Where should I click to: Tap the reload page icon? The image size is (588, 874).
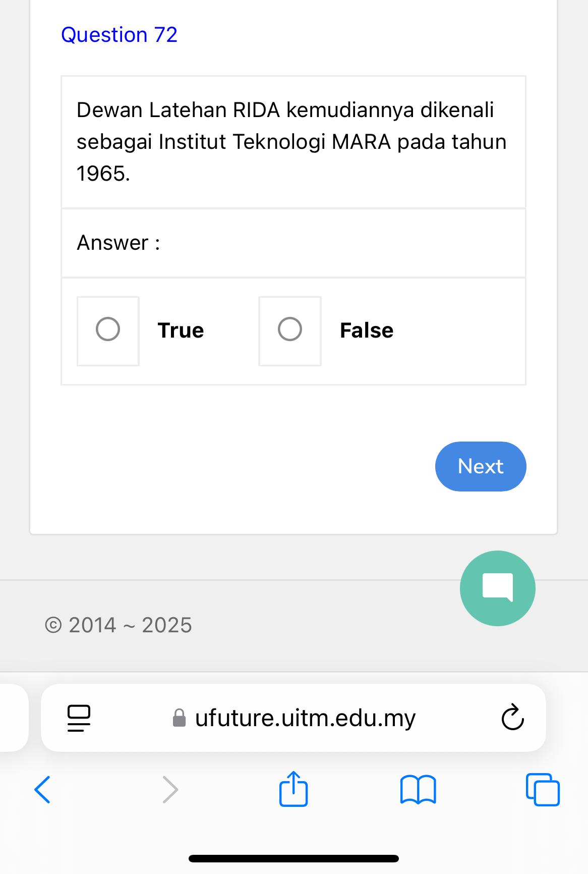512,718
